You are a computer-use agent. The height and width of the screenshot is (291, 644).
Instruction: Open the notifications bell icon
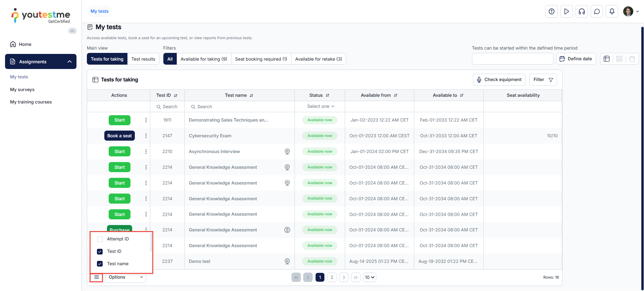coord(612,11)
